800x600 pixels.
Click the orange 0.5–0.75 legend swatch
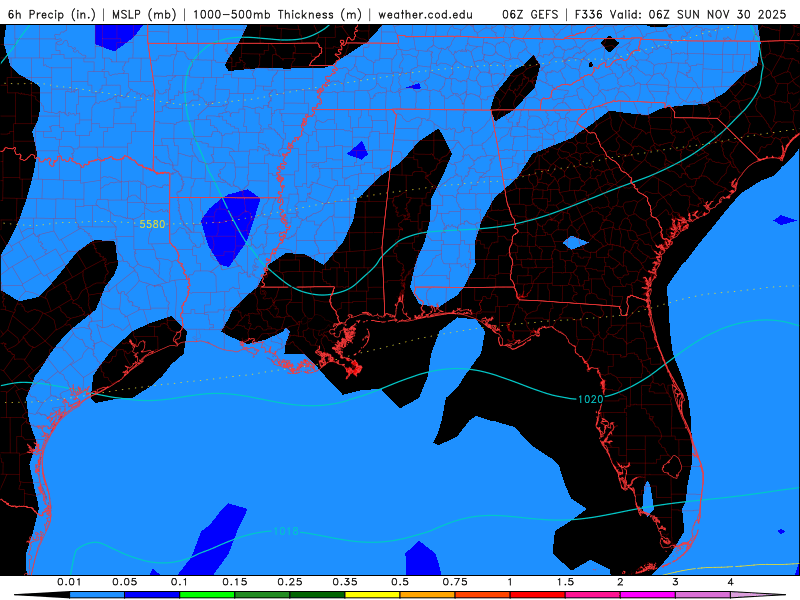click(x=428, y=595)
